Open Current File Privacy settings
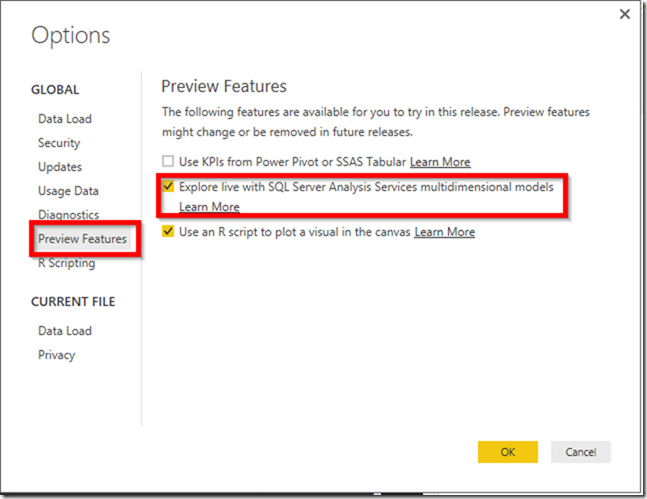The image size is (647, 499). point(57,355)
